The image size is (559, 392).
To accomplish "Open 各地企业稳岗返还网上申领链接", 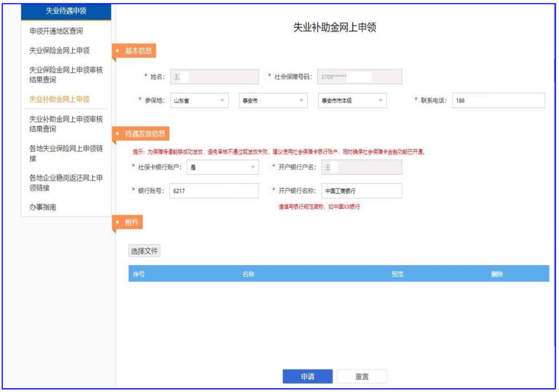I will [66, 183].
